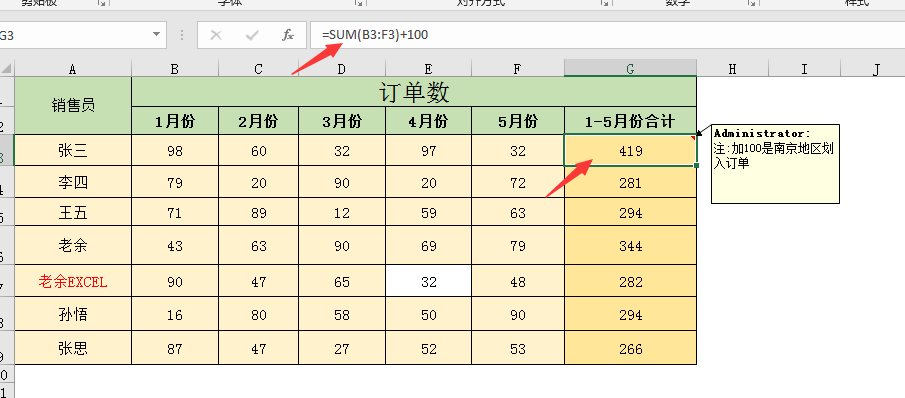905x398 pixels.
Task: Click the Cancel (X) formula entry icon
Action: point(216,35)
